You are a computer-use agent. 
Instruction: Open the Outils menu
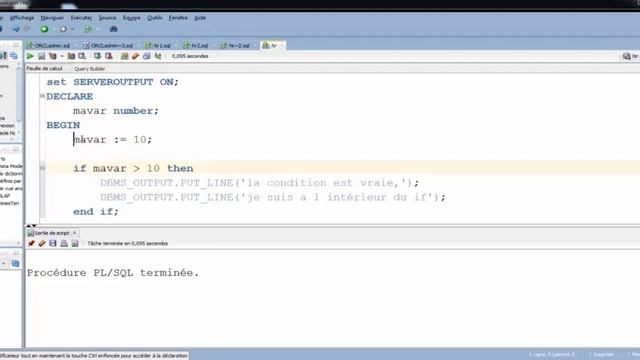click(x=155, y=18)
